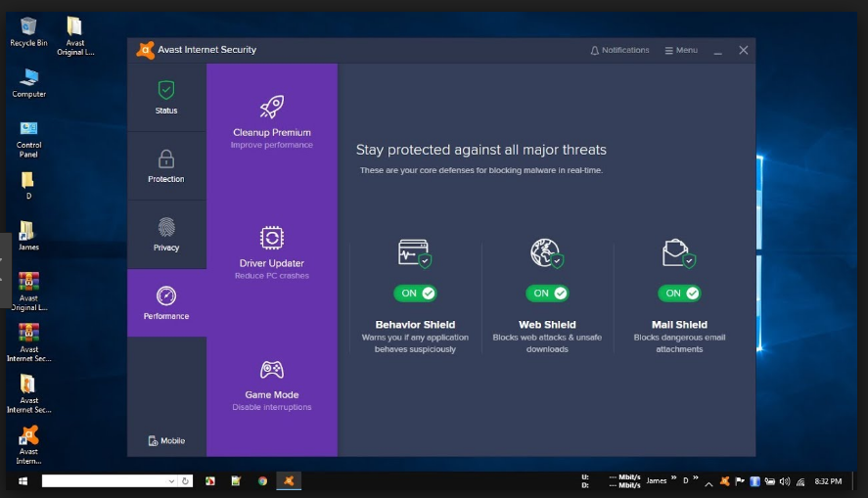Open the Menu hamburger dropdown
Viewport: 868px width, 498px height.
[681, 50]
